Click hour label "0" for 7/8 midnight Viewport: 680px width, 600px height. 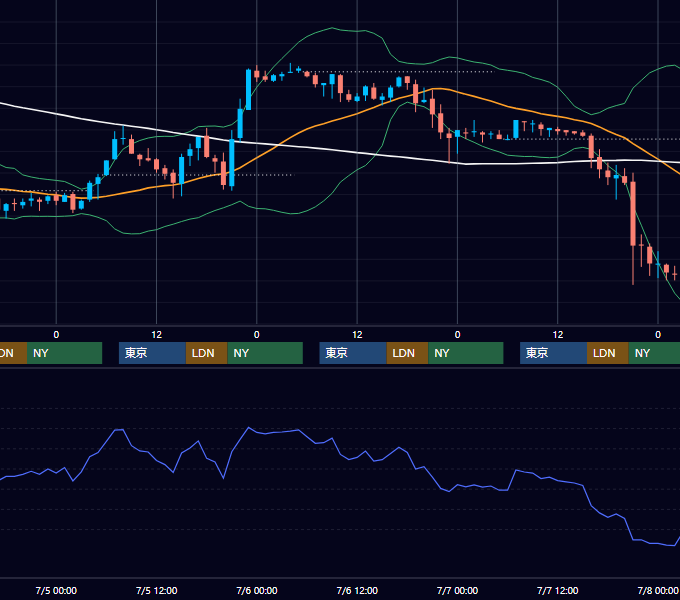pyautogui.click(x=658, y=335)
